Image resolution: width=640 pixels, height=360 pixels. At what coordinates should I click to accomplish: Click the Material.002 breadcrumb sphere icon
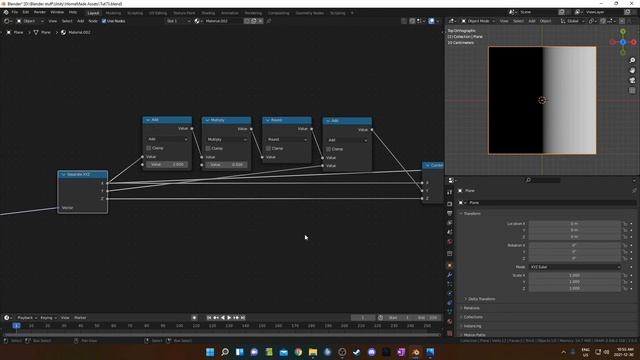[x=63, y=32]
